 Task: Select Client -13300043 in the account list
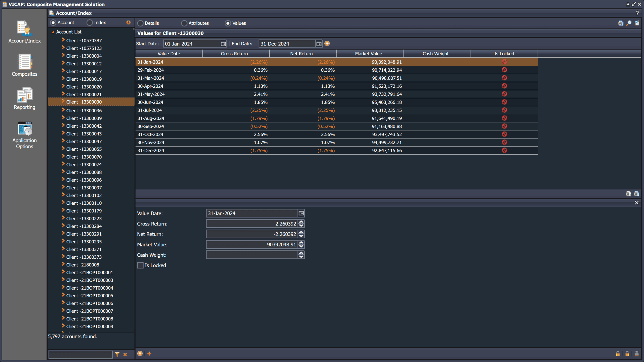click(84, 134)
